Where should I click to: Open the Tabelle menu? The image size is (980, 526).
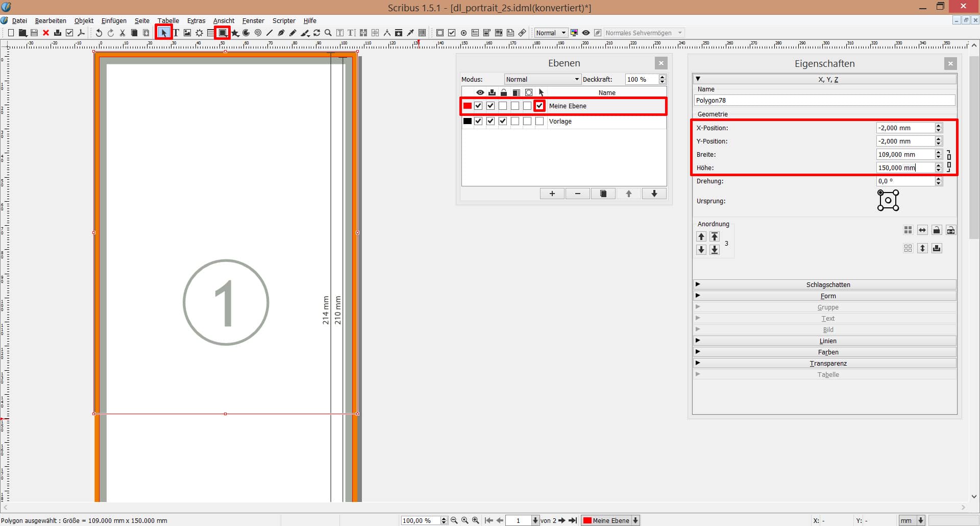click(168, 20)
